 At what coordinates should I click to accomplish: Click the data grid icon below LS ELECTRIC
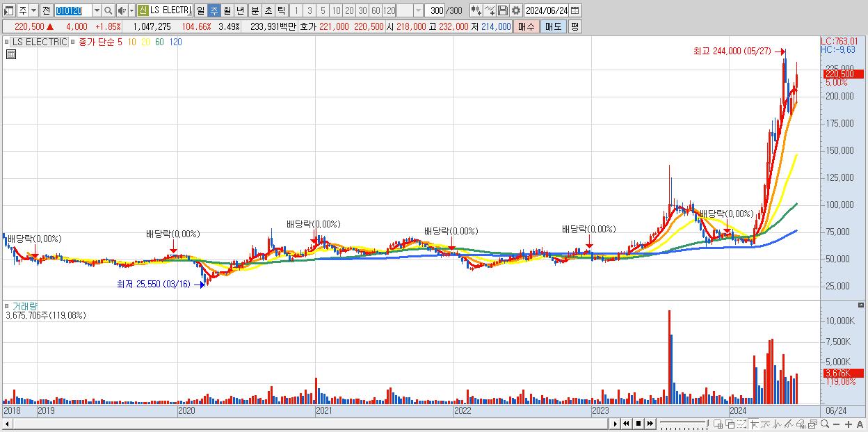[x=10, y=54]
